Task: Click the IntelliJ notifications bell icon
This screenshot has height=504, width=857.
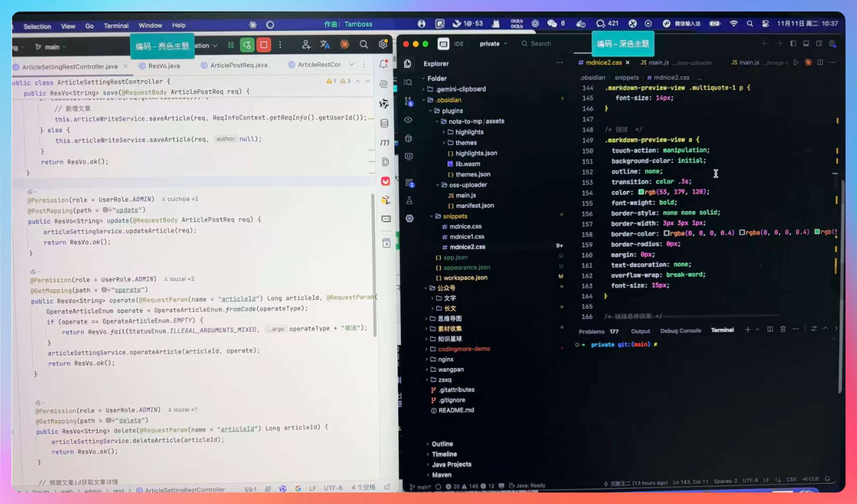Action: (x=384, y=64)
